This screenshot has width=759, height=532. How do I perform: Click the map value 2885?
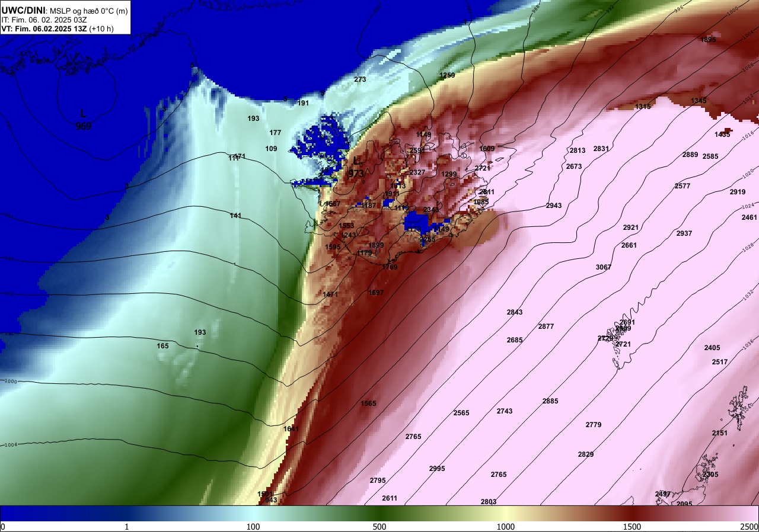coord(550,401)
